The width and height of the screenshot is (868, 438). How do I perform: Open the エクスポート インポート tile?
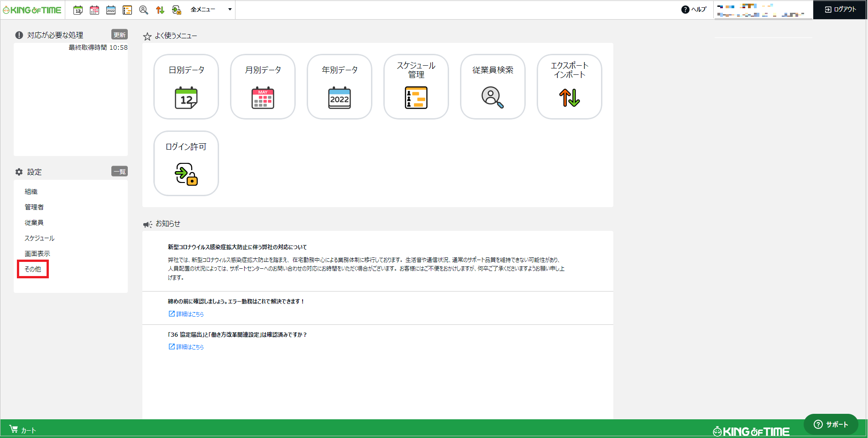pos(570,87)
